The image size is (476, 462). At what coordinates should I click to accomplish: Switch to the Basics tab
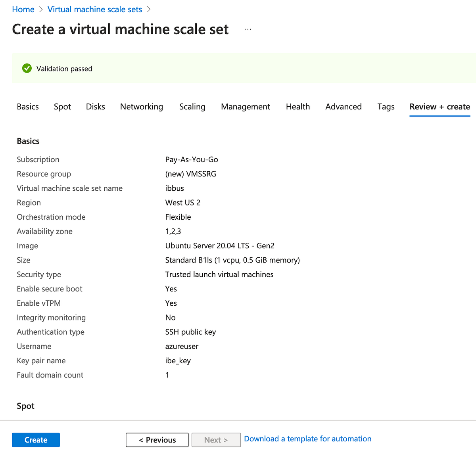pos(27,107)
